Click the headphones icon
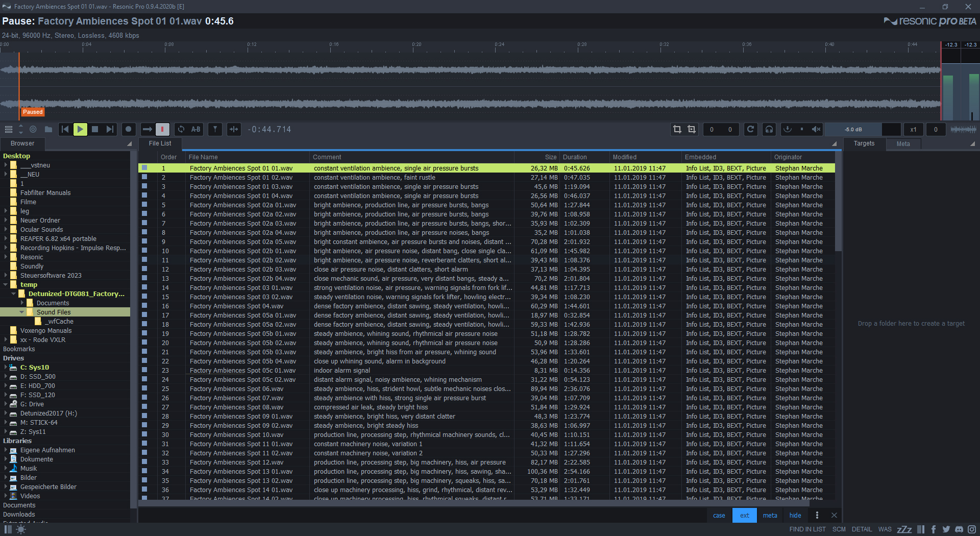The height and width of the screenshot is (536, 980). coord(769,130)
